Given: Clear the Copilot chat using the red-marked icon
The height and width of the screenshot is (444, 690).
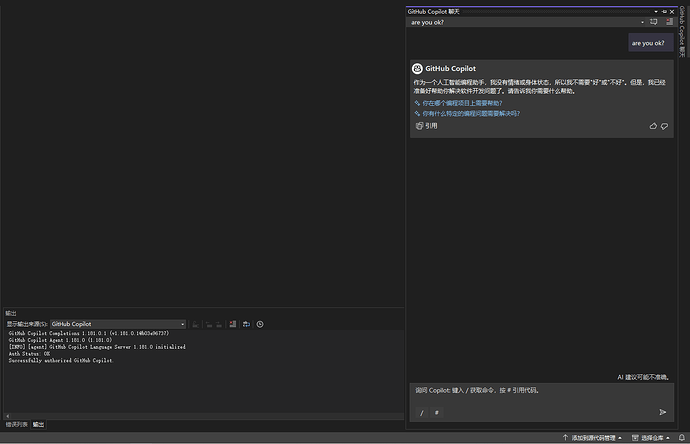Looking at the screenshot, I should [x=669, y=22].
